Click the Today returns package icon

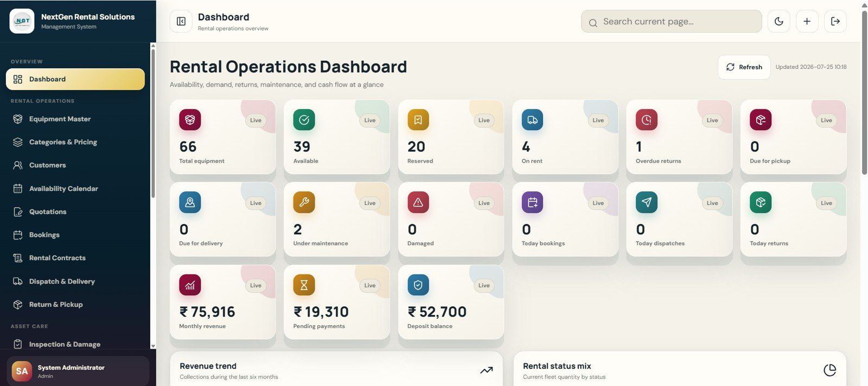pyautogui.click(x=761, y=202)
